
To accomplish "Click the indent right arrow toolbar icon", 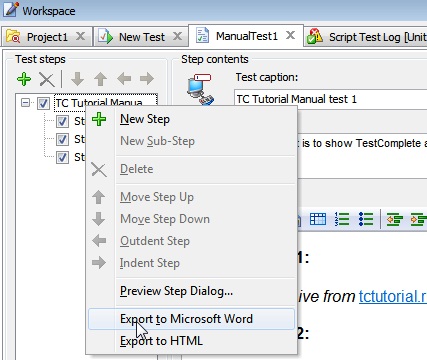I will (x=147, y=79).
